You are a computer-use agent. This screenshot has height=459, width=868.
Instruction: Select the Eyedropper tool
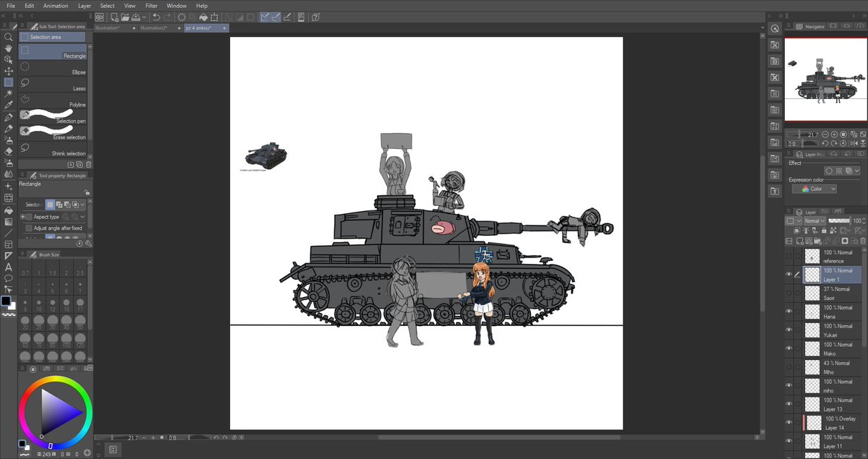(x=9, y=106)
